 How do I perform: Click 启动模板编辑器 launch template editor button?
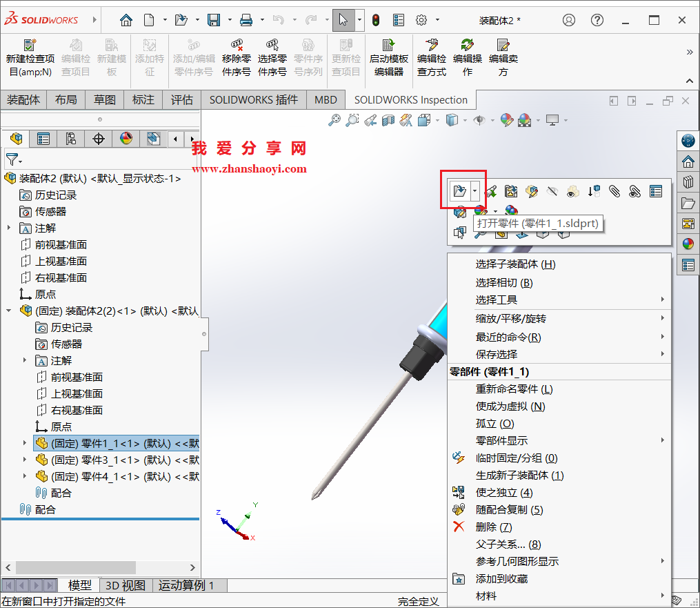[388, 58]
